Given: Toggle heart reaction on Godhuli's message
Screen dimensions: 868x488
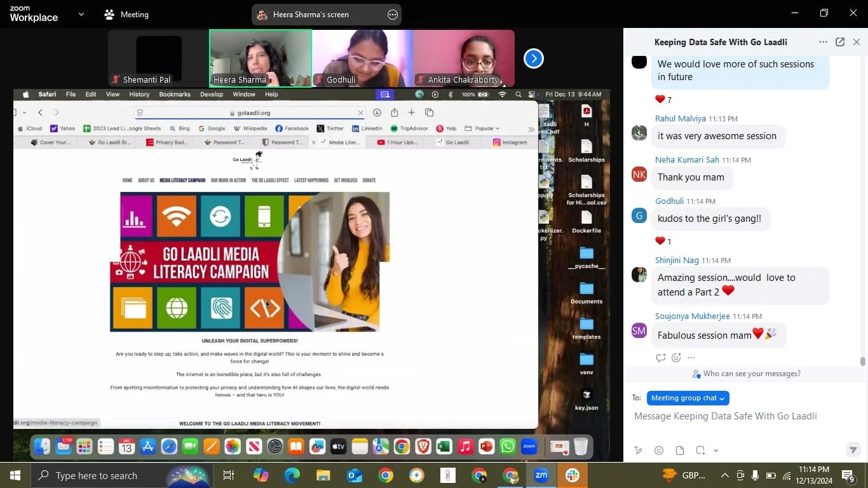Looking at the screenshot, I should 663,241.
